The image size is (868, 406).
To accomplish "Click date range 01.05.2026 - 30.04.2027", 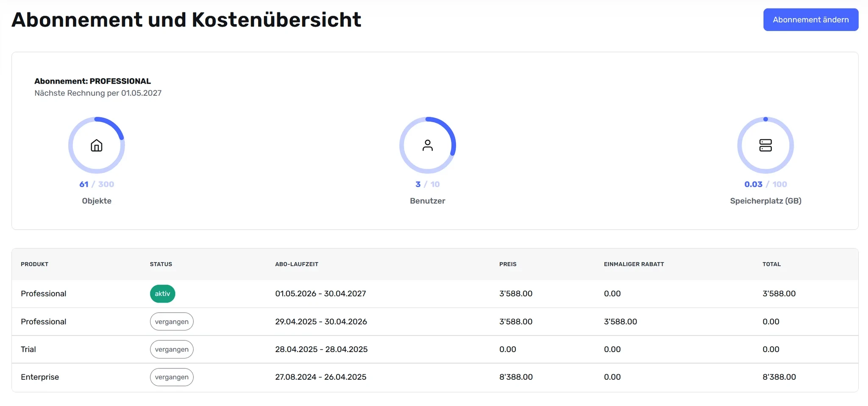I will (x=320, y=294).
